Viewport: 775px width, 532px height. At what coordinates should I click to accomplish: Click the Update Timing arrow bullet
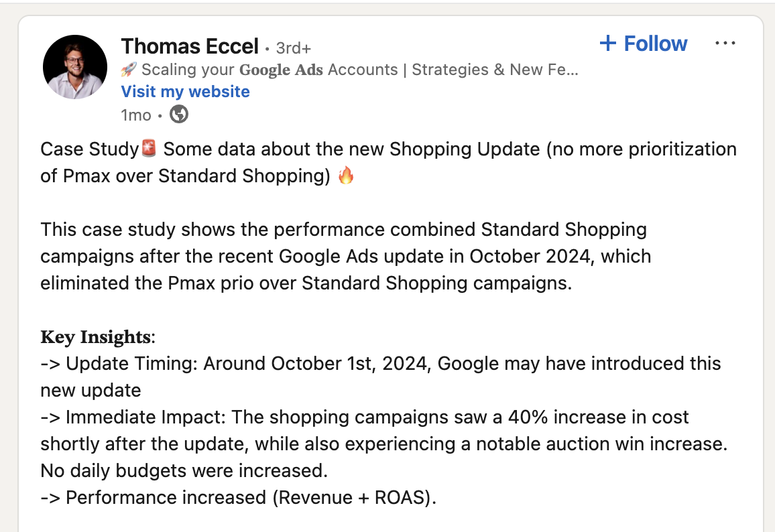tap(50, 364)
